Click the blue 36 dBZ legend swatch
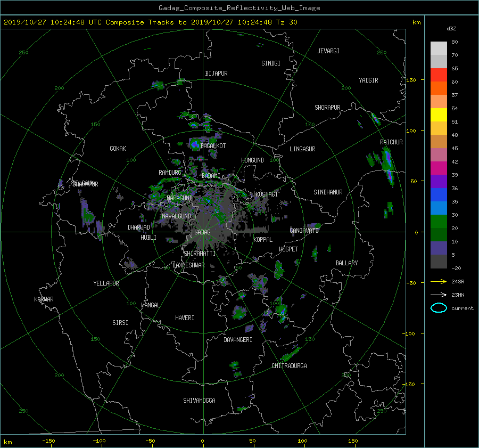Screen dimensions: 479x448 click(439, 194)
